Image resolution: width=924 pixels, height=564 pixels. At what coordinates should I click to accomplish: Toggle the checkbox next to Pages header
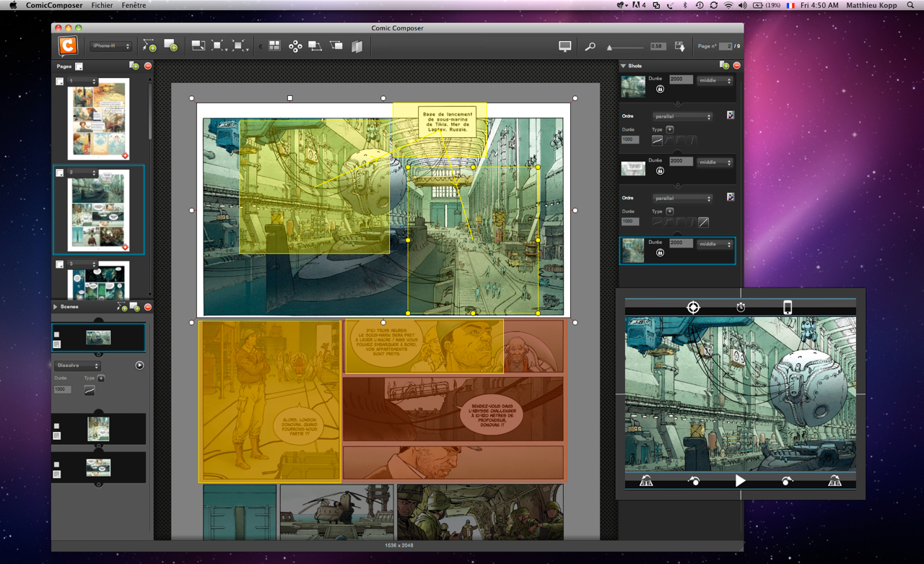79,66
